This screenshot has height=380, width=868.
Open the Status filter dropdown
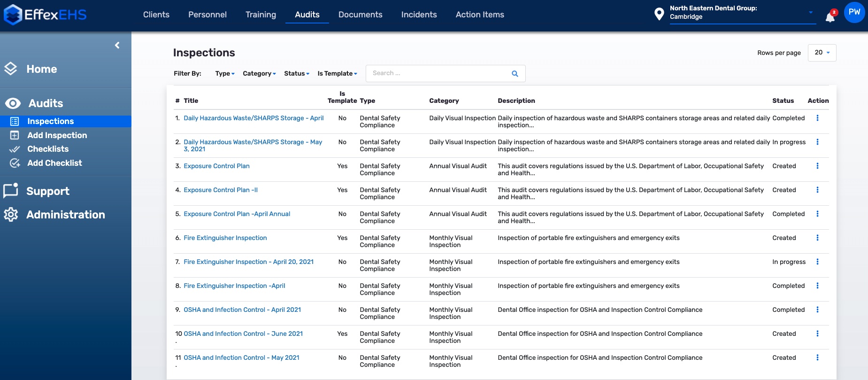[296, 74]
